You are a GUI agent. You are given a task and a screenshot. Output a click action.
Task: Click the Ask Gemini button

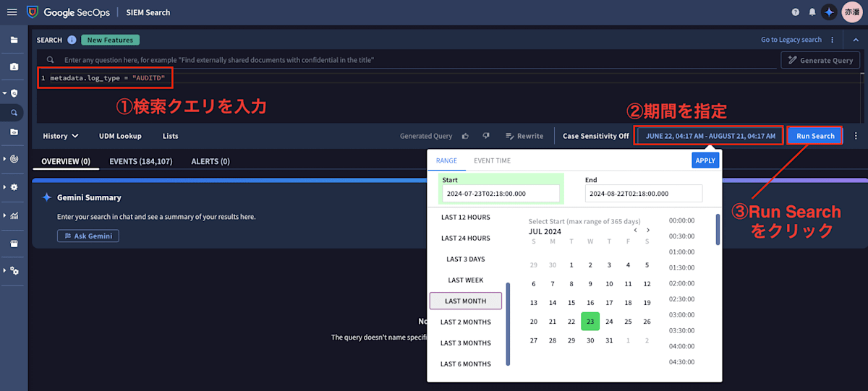[88, 236]
